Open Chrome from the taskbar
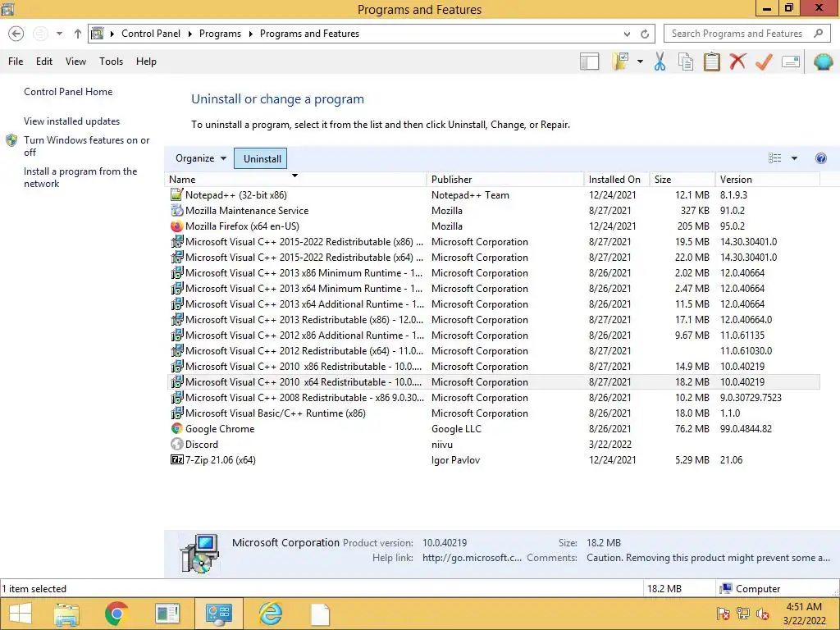 coord(116,614)
